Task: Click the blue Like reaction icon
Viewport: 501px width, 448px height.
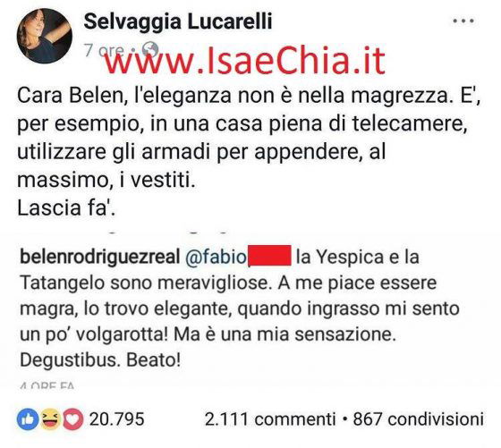Action: 28,419
